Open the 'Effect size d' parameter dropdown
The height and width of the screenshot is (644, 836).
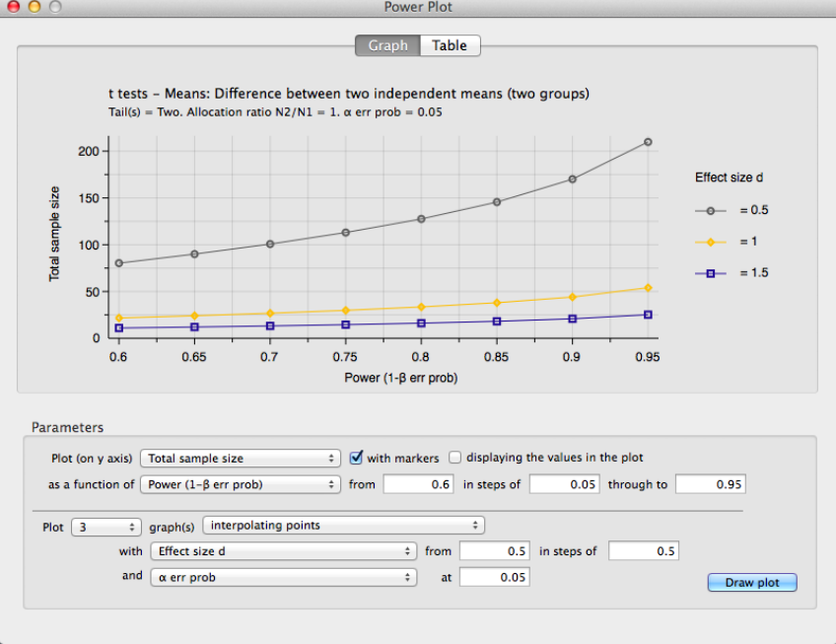coord(284,551)
